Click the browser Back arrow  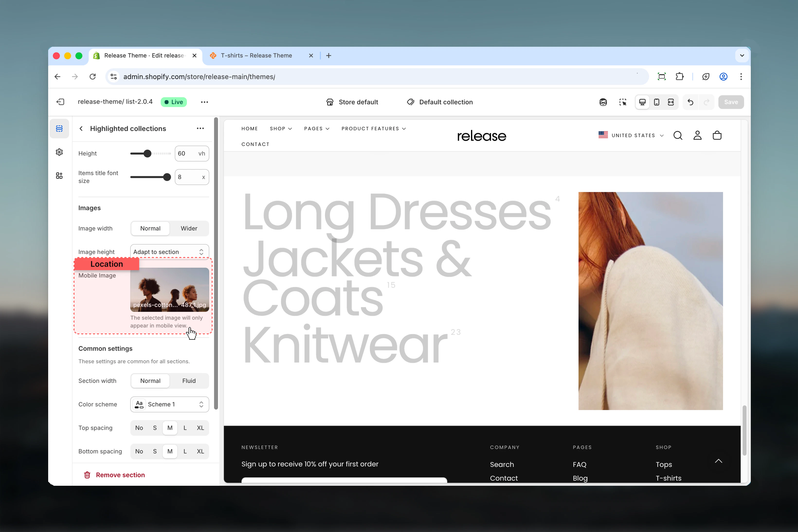[x=57, y=77]
